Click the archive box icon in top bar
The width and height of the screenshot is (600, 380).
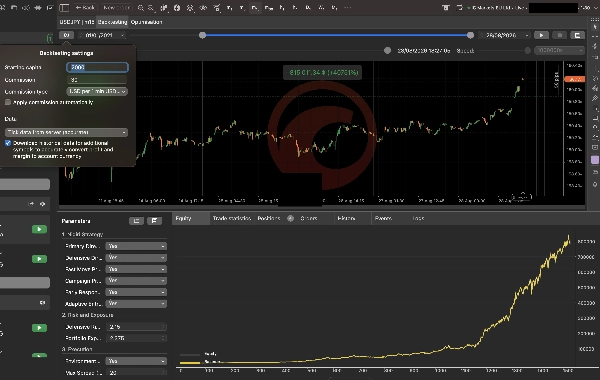point(446,8)
